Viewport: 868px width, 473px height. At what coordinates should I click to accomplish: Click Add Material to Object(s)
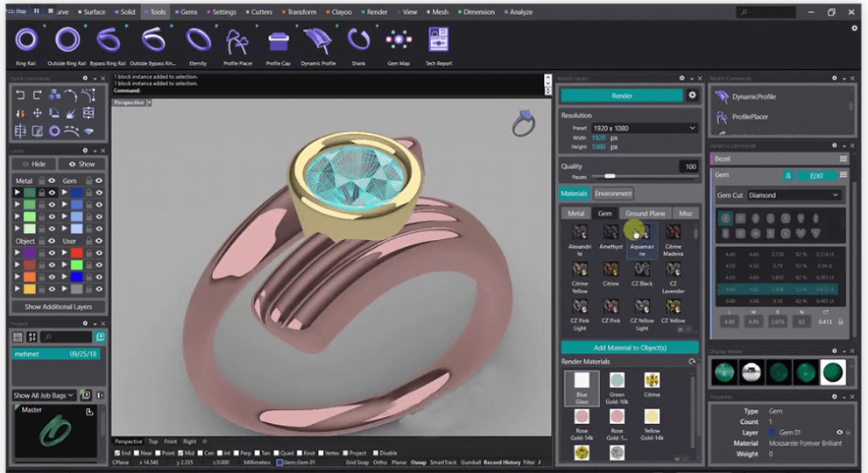click(629, 348)
